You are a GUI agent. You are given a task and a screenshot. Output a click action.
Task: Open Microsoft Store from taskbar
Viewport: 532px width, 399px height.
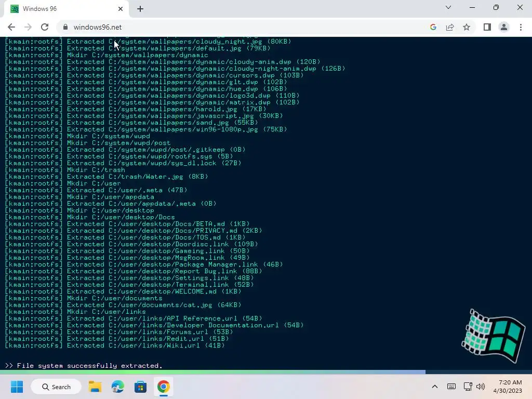140,387
